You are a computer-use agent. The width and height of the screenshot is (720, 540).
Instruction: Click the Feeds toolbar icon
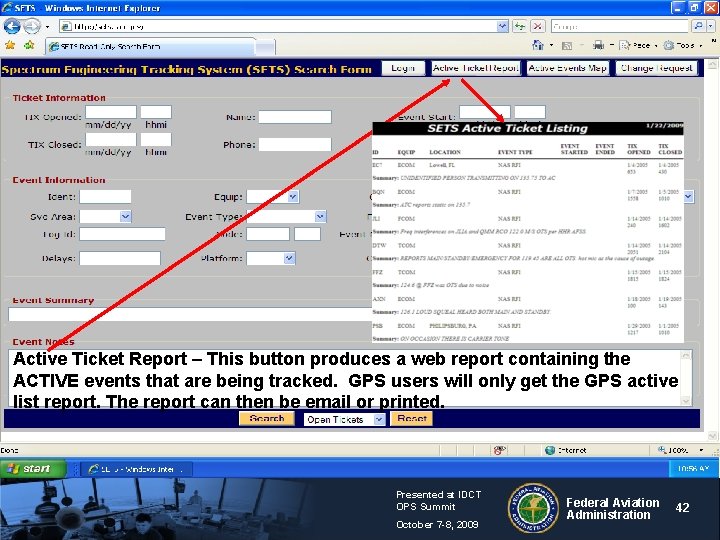[567, 45]
